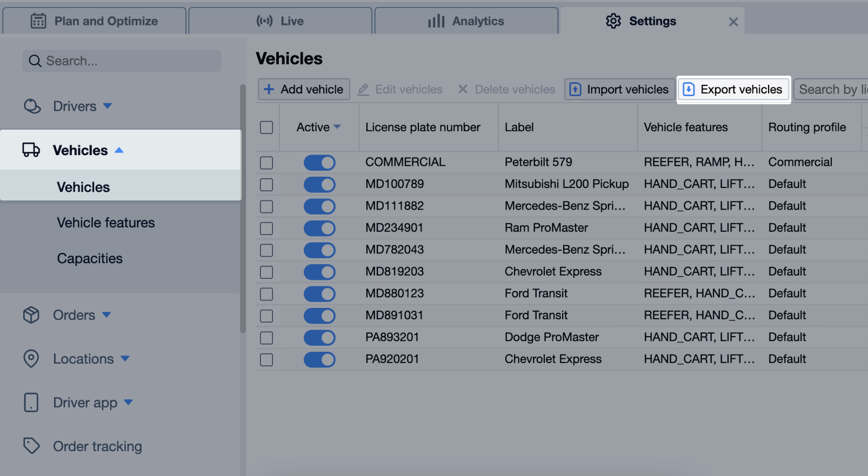868x476 pixels.
Task: Close the Settings tab
Action: (x=733, y=22)
